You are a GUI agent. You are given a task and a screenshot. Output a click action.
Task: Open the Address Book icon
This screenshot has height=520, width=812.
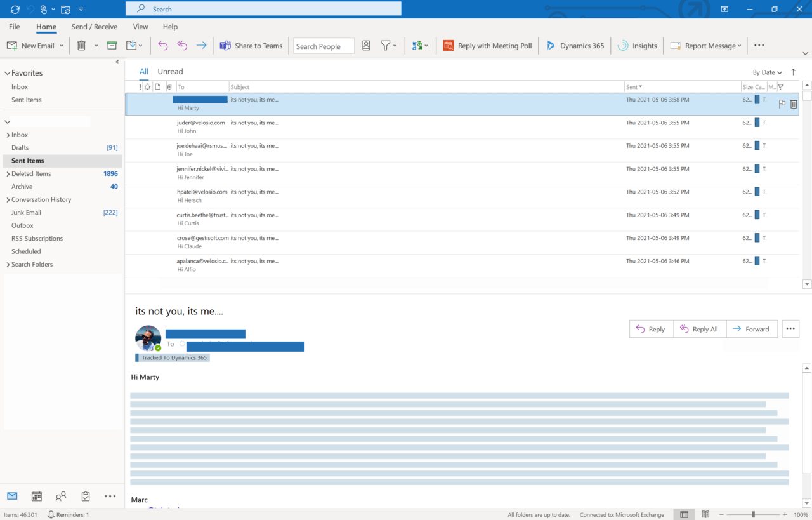tap(366, 46)
